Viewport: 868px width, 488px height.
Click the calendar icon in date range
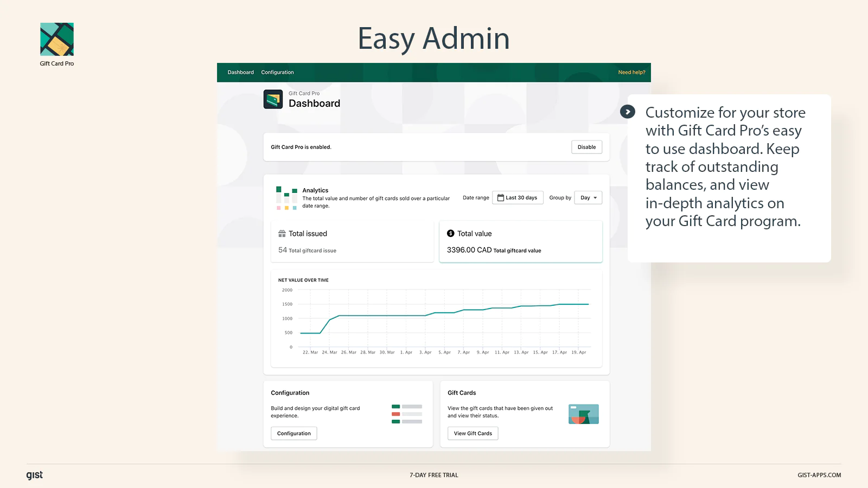[x=500, y=198]
